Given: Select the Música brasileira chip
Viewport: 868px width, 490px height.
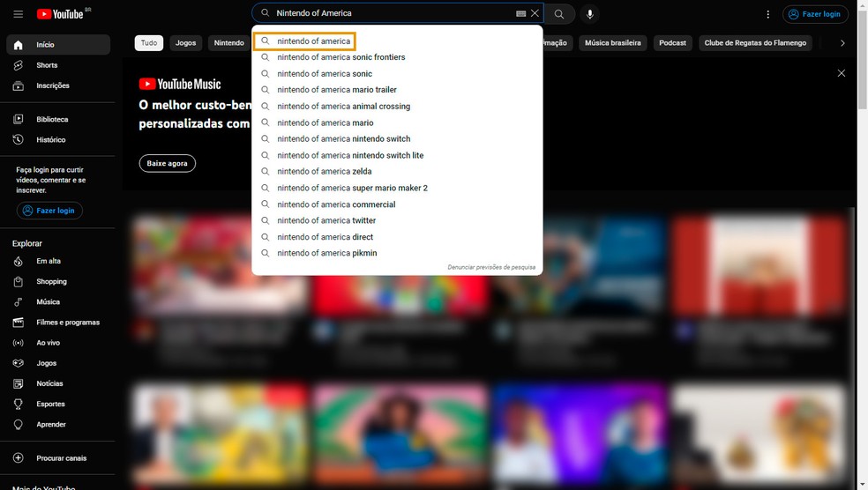Looking at the screenshot, I should point(613,43).
